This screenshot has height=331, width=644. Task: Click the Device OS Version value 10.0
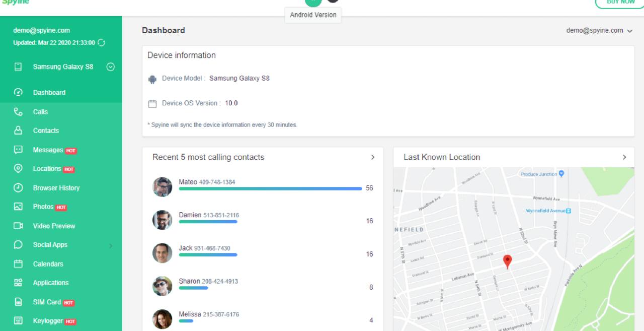231,103
